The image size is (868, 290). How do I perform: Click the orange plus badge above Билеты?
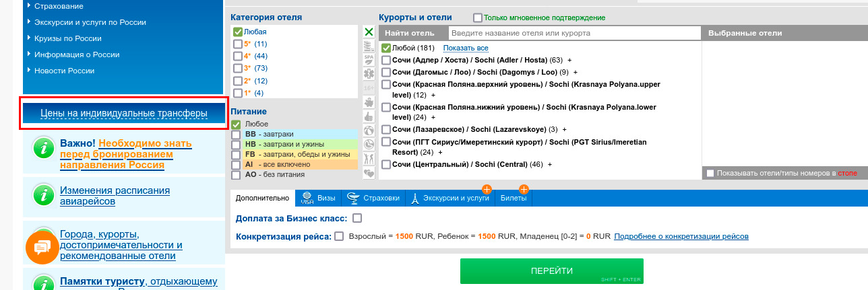[524, 189]
